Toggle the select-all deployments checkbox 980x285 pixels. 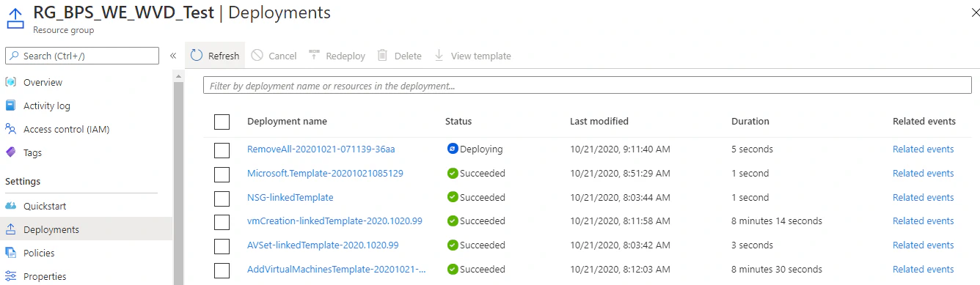point(222,122)
